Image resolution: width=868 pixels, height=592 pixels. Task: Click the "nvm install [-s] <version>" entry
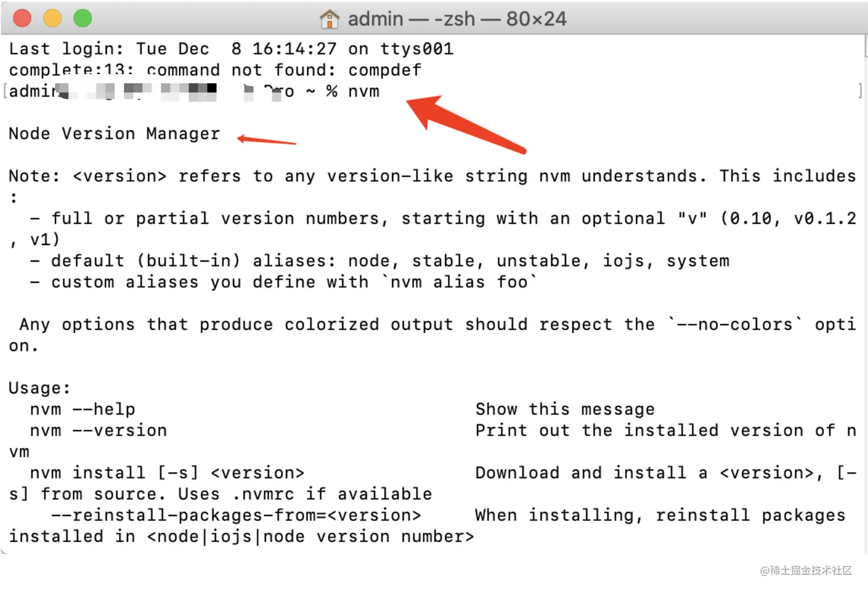tap(167, 473)
